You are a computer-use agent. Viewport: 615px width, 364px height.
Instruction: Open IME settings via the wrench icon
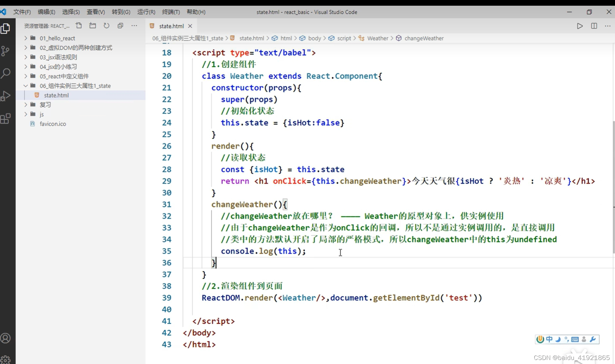[x=593, y=340]
